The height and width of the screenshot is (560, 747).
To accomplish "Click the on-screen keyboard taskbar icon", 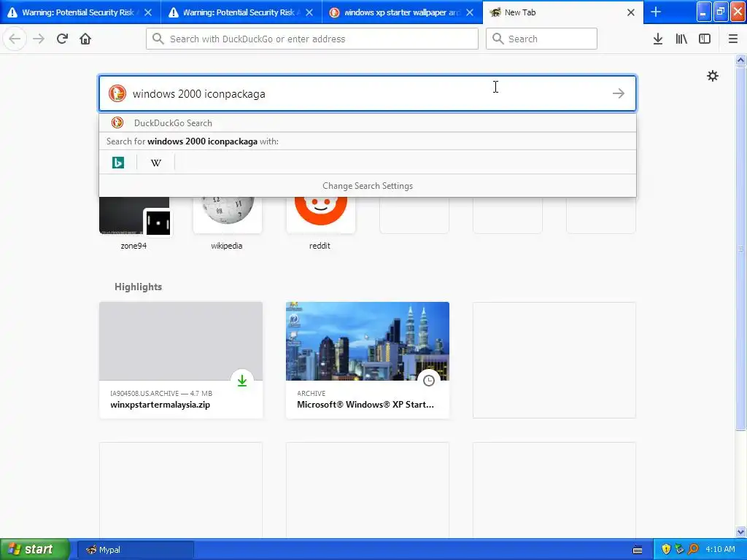I will point(638,550).
